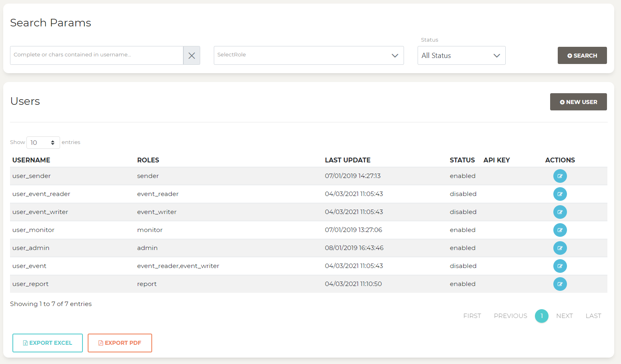Create a new user

pos(578,102)
